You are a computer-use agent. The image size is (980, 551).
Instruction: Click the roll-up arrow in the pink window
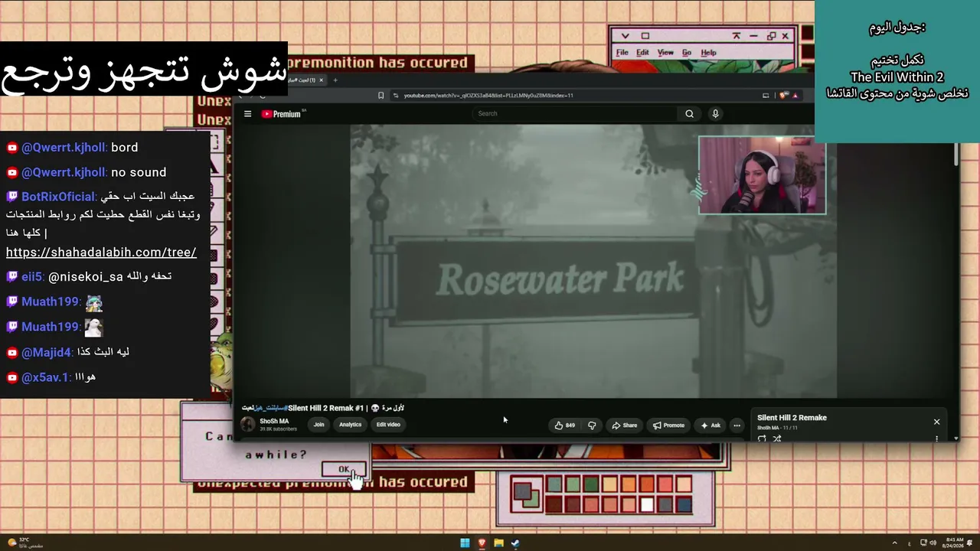pos(737,36)
